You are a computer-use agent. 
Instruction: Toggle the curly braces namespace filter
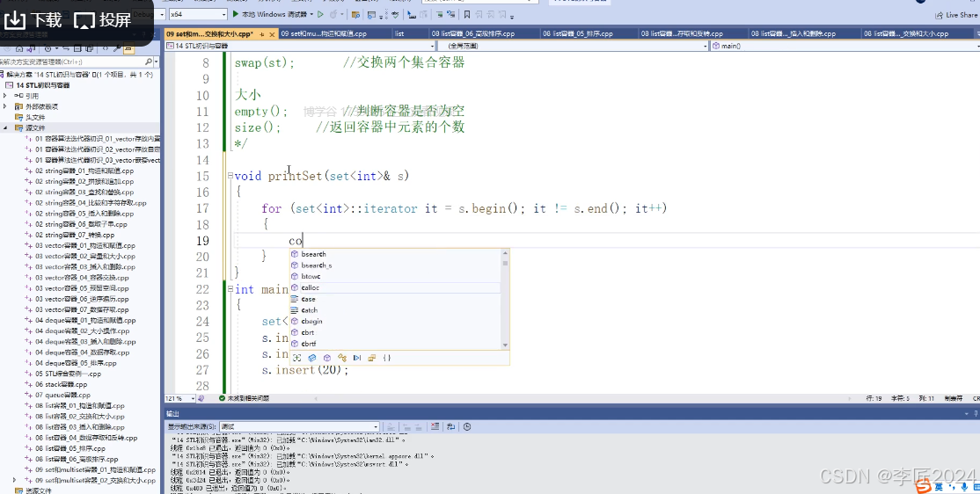[x=387, y=358]
